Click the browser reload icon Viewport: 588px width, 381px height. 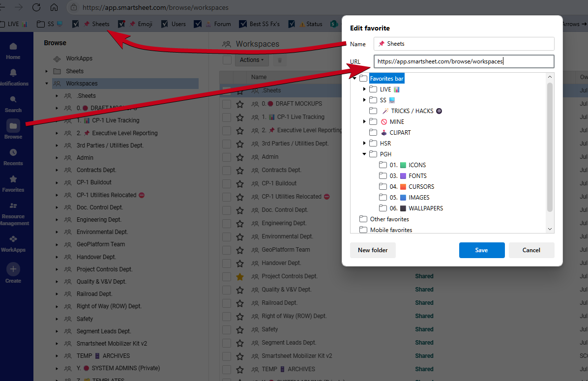pyautogui.click(x=36, y=7)
